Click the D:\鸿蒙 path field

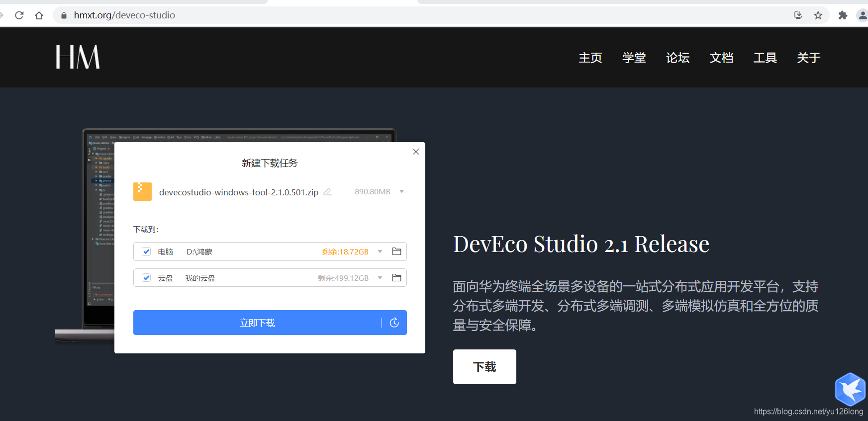tap(199, 252)
